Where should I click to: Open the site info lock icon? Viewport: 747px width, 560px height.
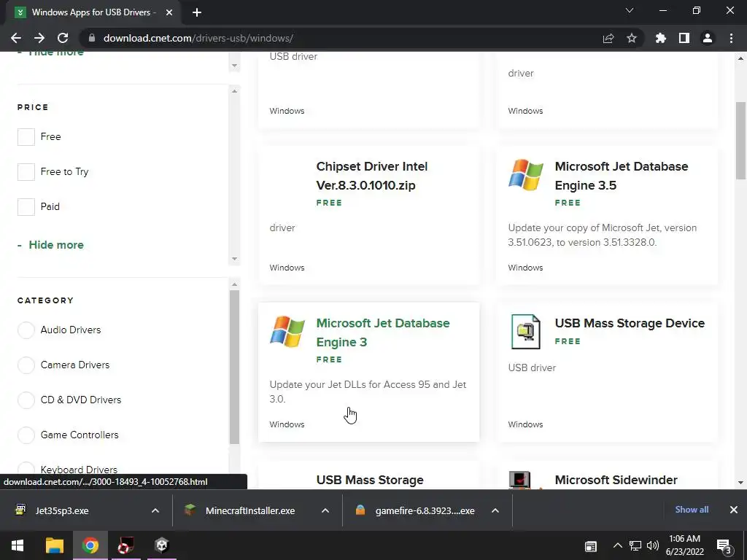(x=92, y=38)
